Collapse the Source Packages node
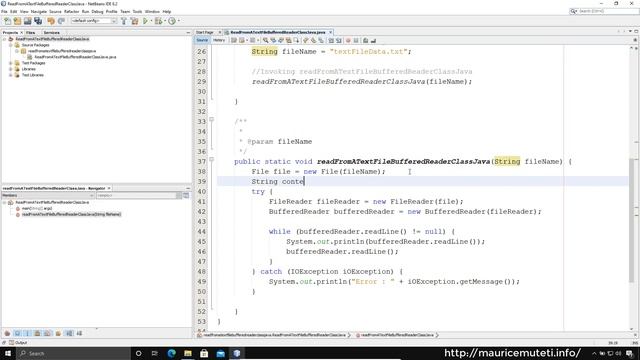 pos(11,45)
